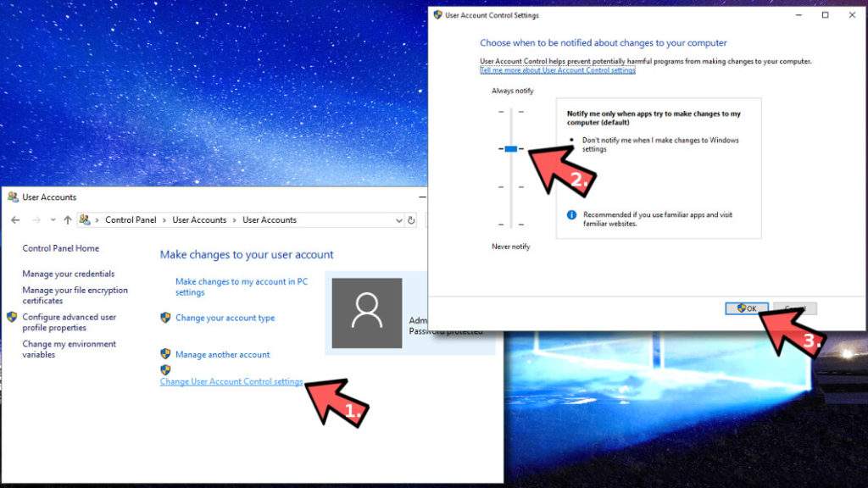868x488 pixels.
Task: Open Manage your file encryption certificates
Action: tap(75, 296)
